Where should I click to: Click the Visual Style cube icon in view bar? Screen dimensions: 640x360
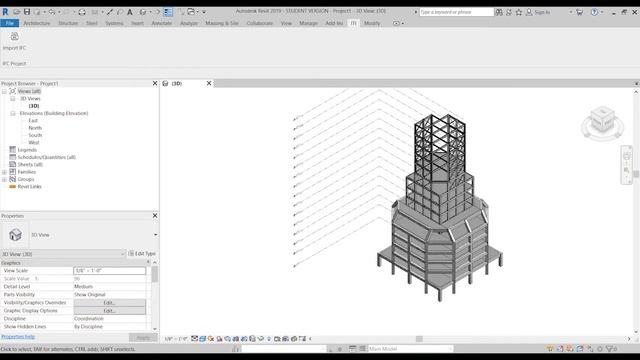tap(202, 338)
